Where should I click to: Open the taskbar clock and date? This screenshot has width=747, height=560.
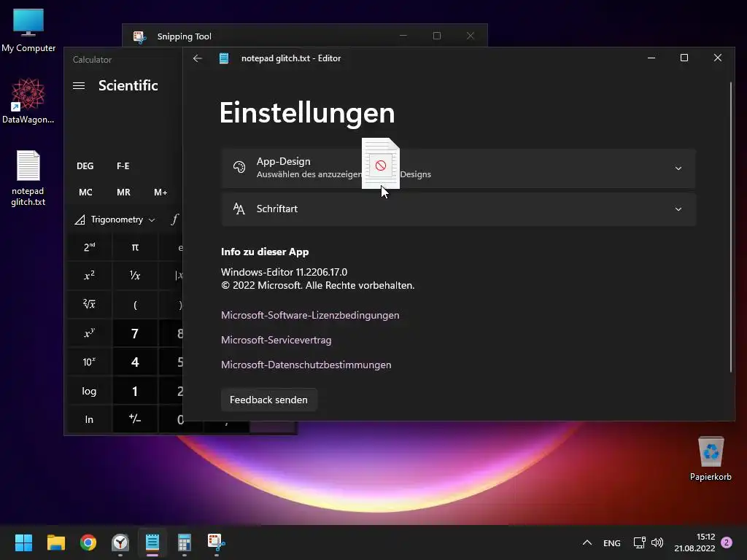(694, 542)
